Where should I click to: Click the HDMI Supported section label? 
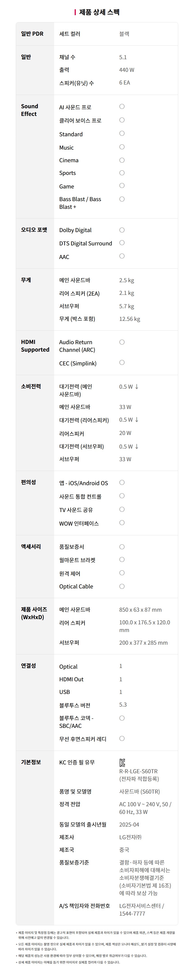(35, 346)
